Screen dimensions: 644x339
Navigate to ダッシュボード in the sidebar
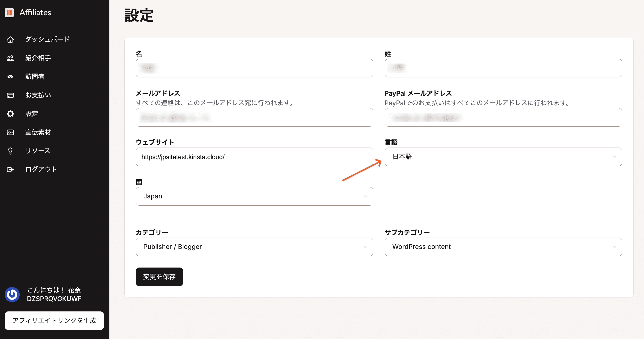tap(47, 39)
